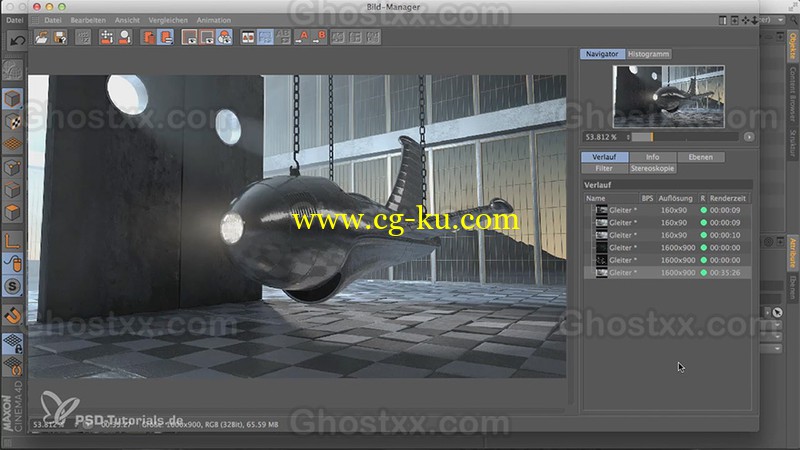
Task: Click the 53.812 % zoom field
Action: point(604,137)
